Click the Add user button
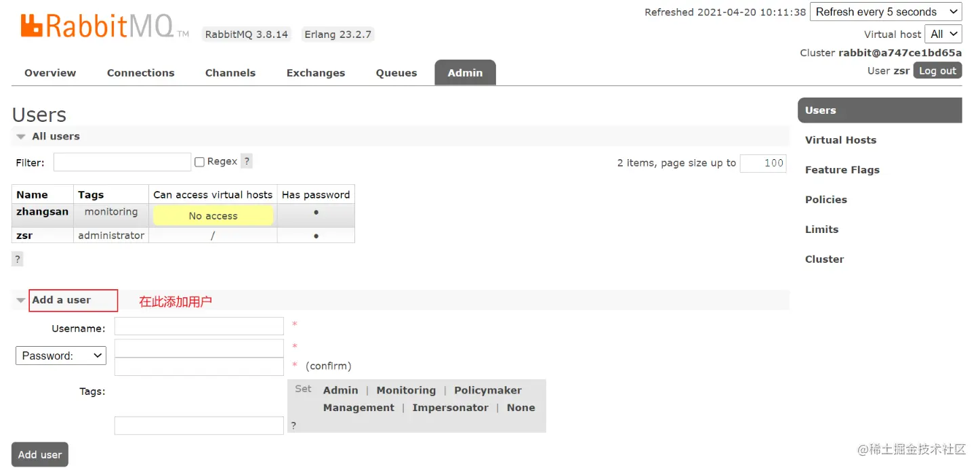The width and height of the screenshot is (980, 470). (40, 454)
